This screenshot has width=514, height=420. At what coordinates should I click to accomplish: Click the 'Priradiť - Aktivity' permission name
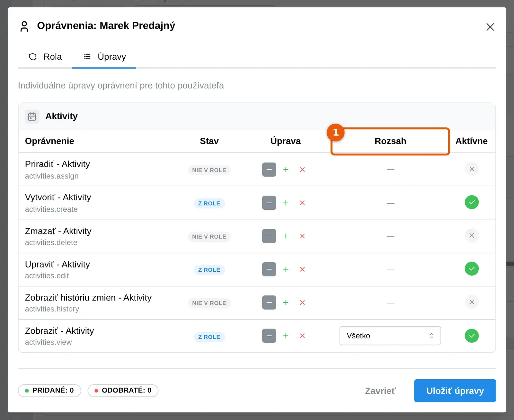pos(58,164)
